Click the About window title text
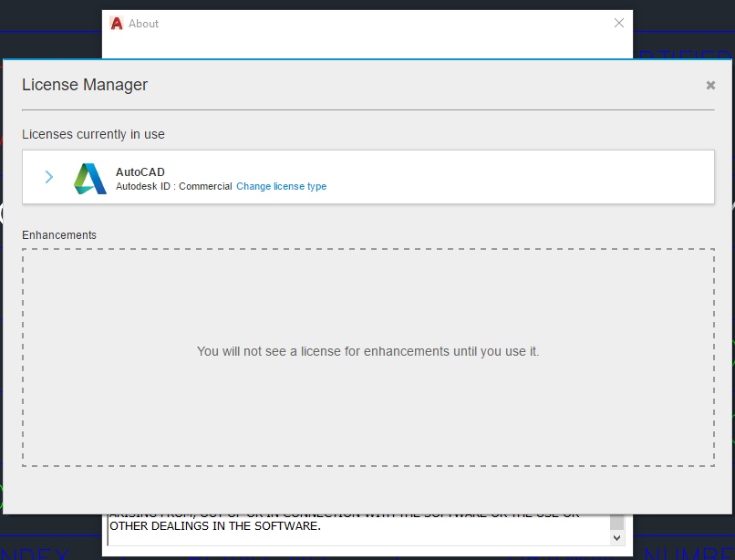The image size is (735, 560). (143, 24)
